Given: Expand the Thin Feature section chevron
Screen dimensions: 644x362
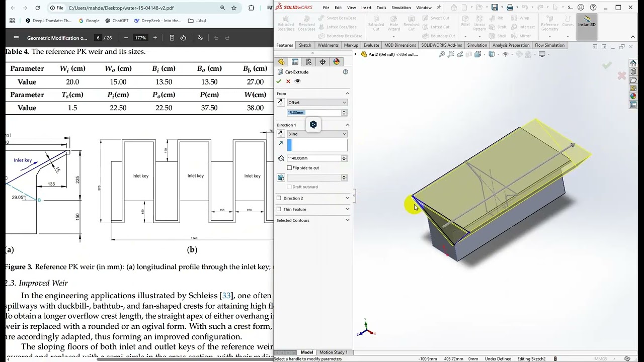Looking at the screenshot, I should click(x=347, y=209).
